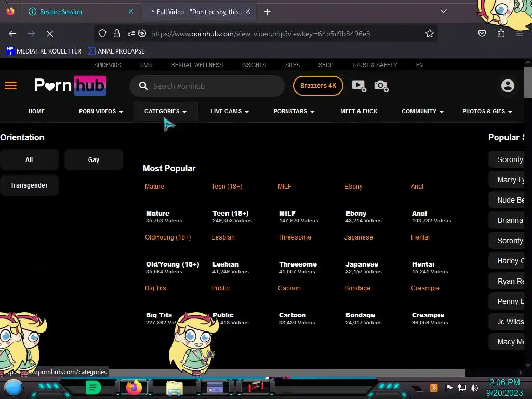This screenshot has width=532, height=399.
Task: Go back using the browser back arrow
Action: [12, 34]
